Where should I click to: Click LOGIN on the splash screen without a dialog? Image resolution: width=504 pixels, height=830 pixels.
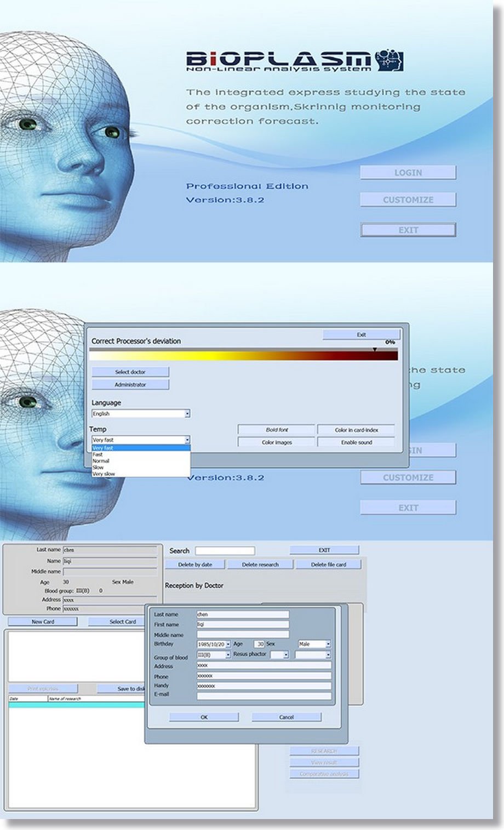(x=408, y=173)
